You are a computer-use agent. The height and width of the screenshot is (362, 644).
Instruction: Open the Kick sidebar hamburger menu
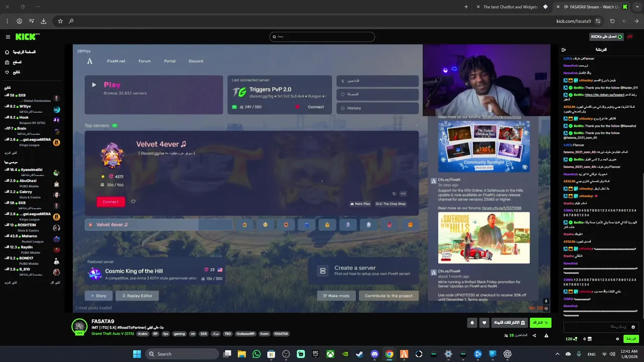8,37
